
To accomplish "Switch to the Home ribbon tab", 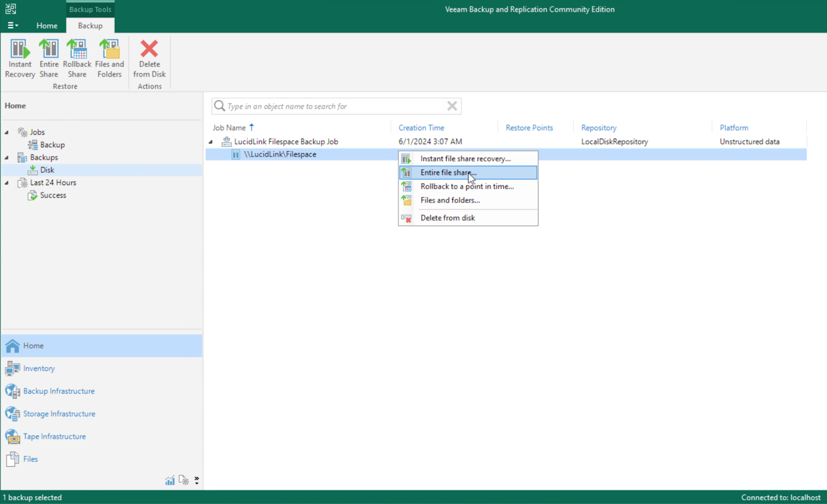I will [47, 25].
